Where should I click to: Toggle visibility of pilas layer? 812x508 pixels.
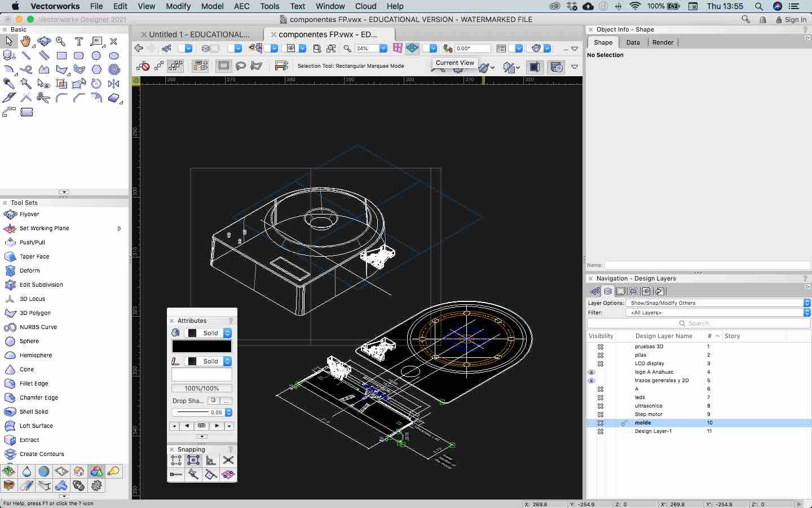coord(601,355)
